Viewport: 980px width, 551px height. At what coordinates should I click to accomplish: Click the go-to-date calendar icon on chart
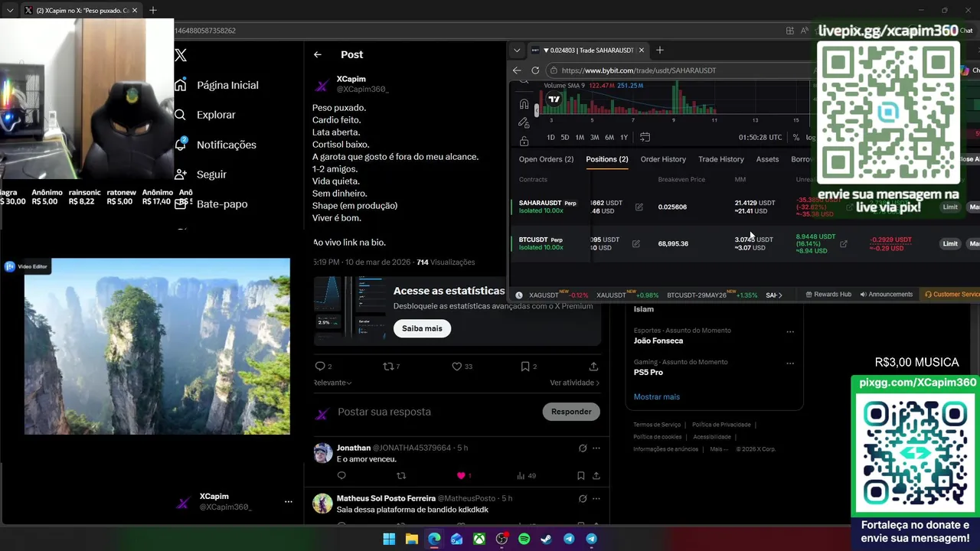[x=645, y=137]
